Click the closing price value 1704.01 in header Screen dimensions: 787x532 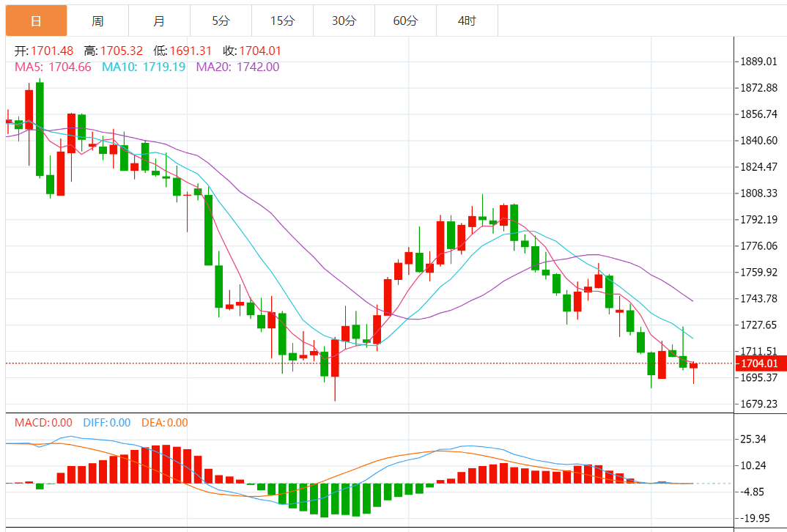pos(260,51)
